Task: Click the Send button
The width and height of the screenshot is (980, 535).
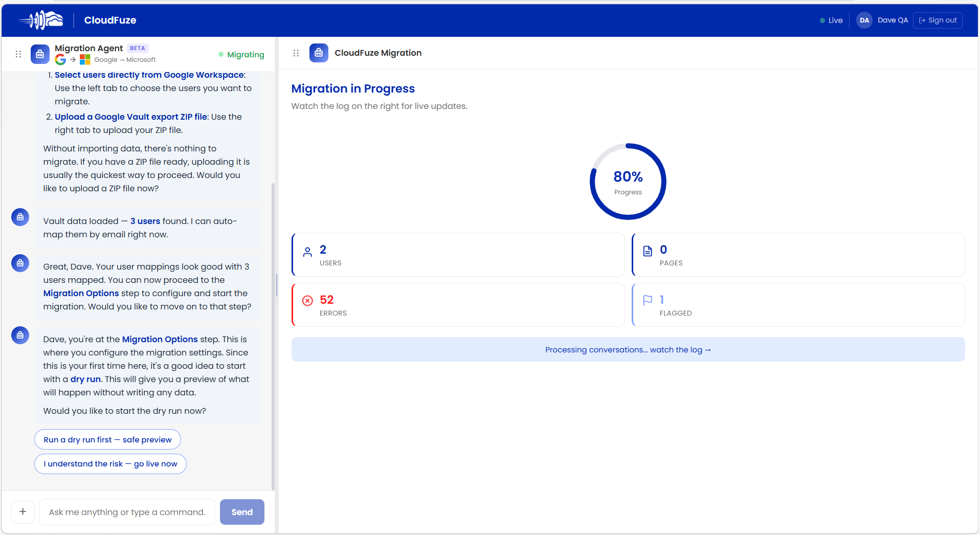Action: click(x=242, y=512)
